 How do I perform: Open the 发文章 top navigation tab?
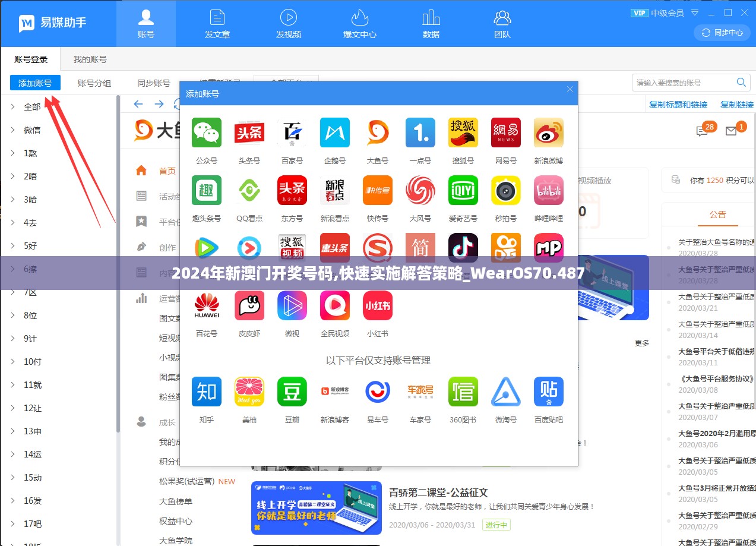[x=217, y=24]
